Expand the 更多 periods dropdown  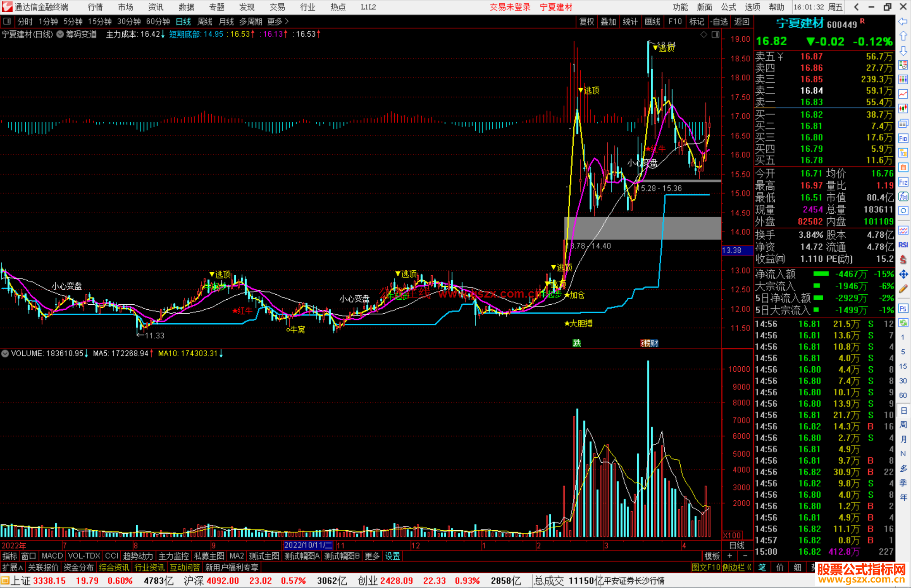coord(278,21)
